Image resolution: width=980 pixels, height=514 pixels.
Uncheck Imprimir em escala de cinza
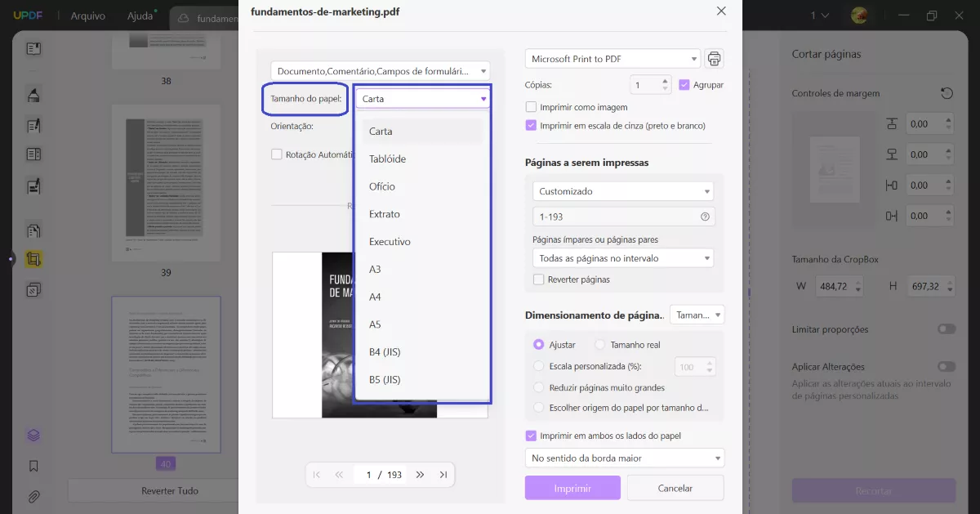[x=530, y=124]
